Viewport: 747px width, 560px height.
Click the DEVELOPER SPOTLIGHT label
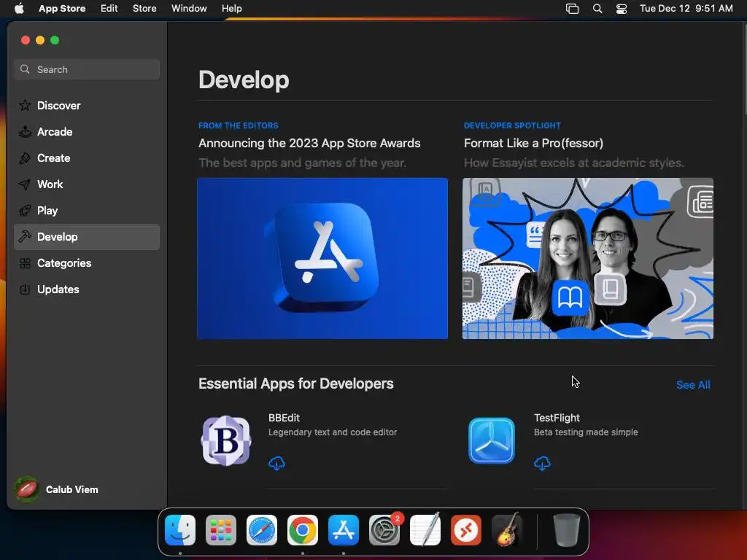512,125
